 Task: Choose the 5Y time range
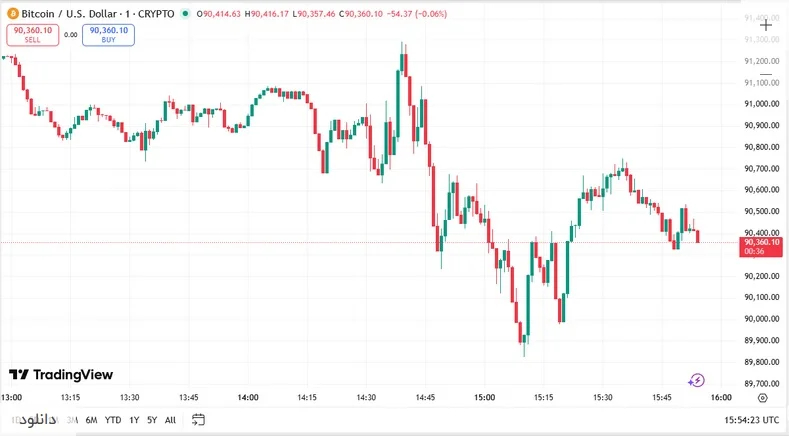tap(152, 420)
